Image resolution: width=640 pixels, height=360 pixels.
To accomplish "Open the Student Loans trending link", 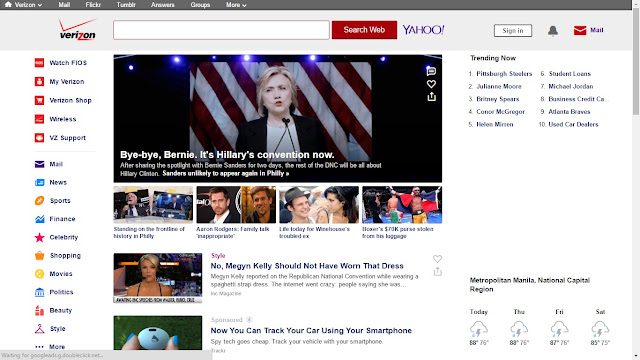I will [x=569, y=74].
